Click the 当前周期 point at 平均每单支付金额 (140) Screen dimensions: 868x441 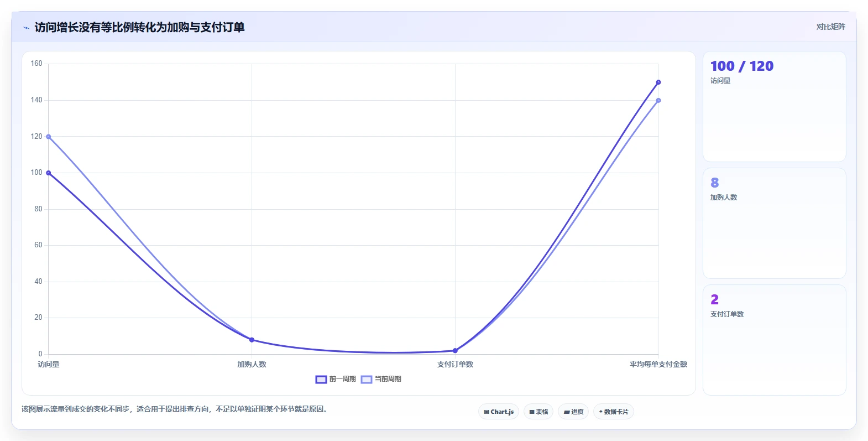pos(658,101)
